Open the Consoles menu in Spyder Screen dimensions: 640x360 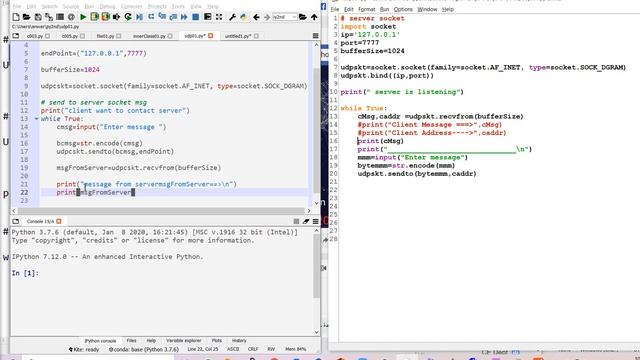(x=131, y=7)
